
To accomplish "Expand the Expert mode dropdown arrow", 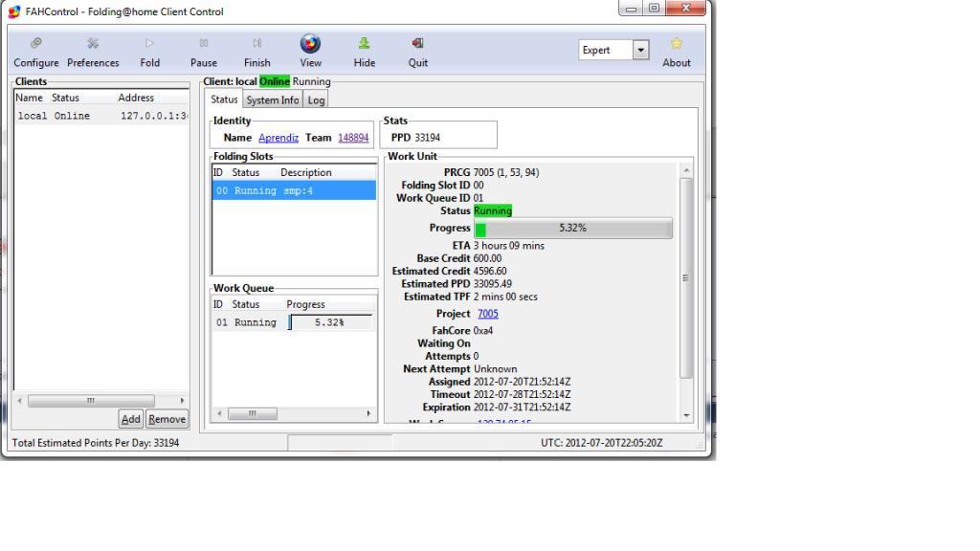I will coord(640,50).
